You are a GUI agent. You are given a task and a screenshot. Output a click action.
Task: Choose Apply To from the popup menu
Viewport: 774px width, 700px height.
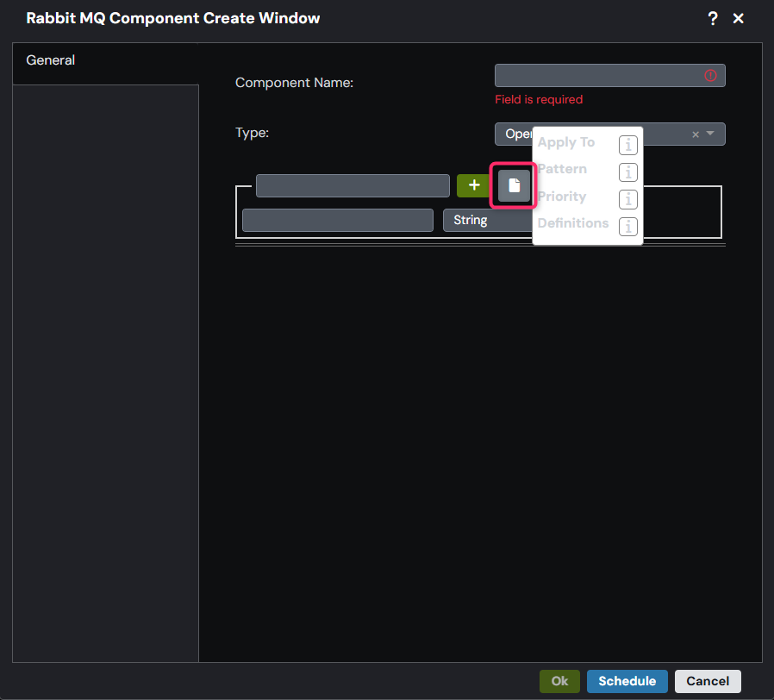566,142
